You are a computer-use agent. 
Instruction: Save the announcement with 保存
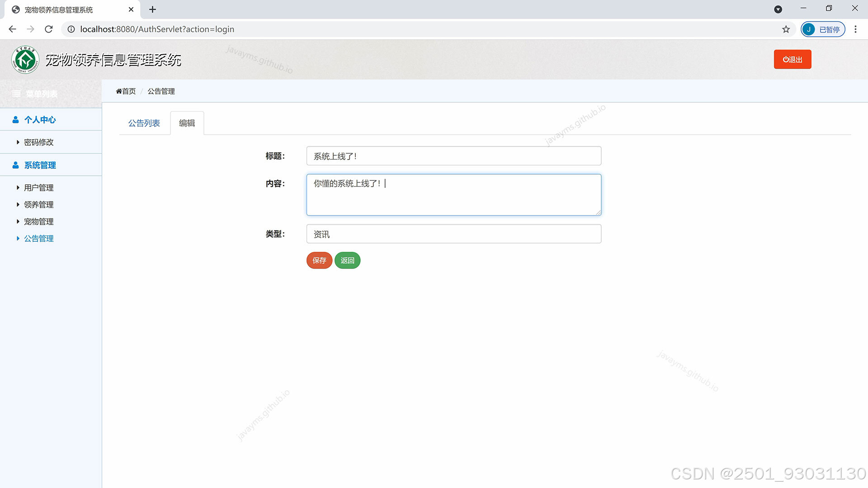[x=319, y=260]
